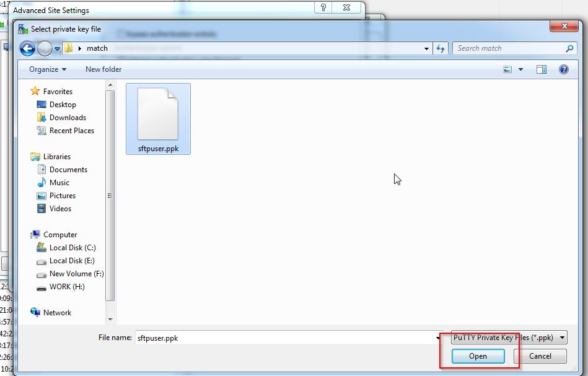Toggle the preview pane icon
588x376 pixels.
click(x=541, y=69)
